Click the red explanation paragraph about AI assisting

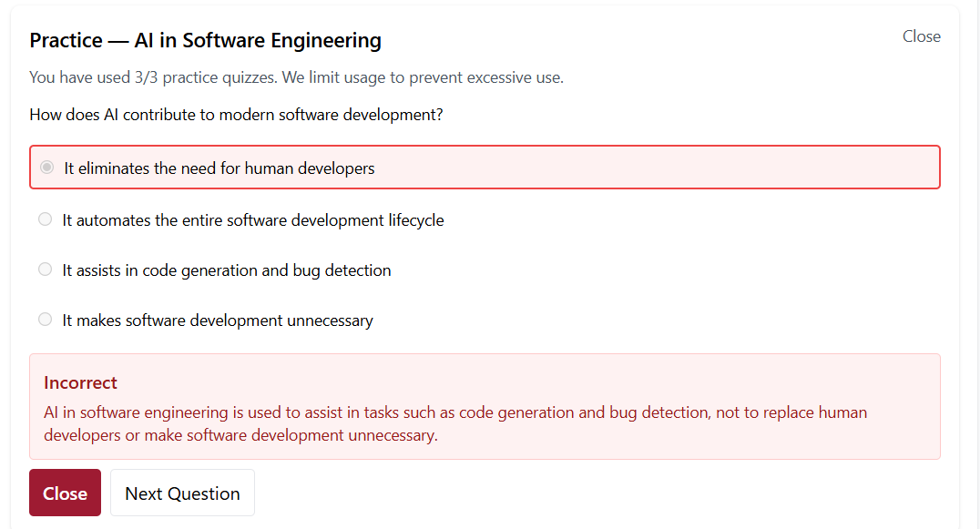click(x=455, y=423)
